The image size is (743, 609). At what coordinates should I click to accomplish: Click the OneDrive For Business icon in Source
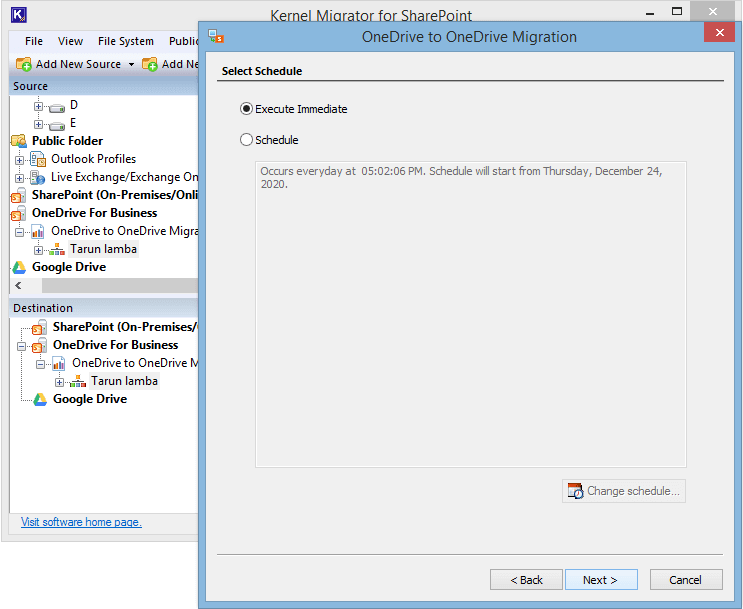coord(18,213)
